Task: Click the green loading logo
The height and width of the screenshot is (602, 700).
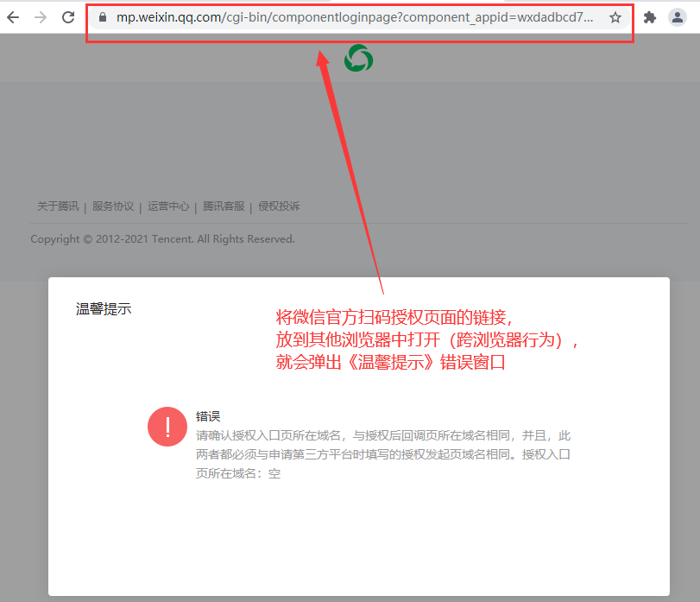Action: (x=358, y=59)
